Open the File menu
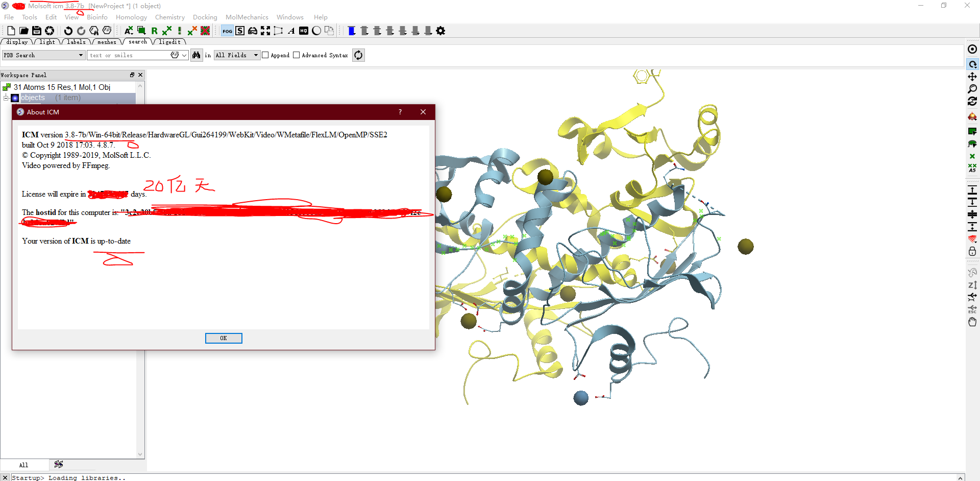This screenshot has width=980, height=481. (9, 17)
